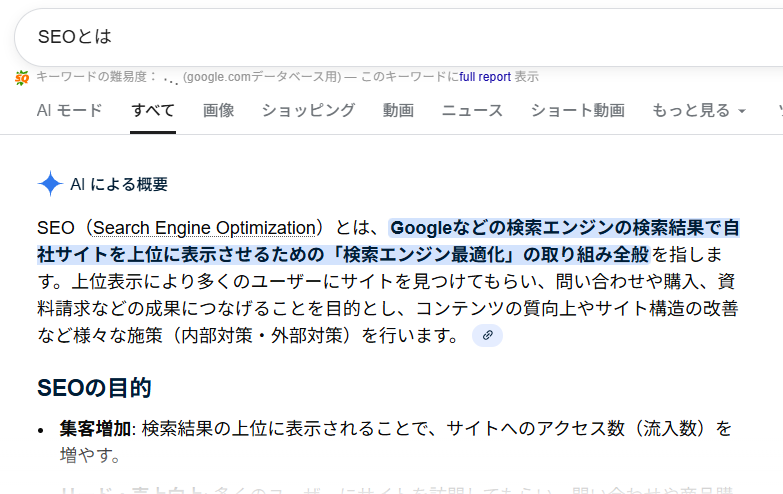Click the SEOquake extension icon
The image size is (783, 494).
(x=22, y=77)
